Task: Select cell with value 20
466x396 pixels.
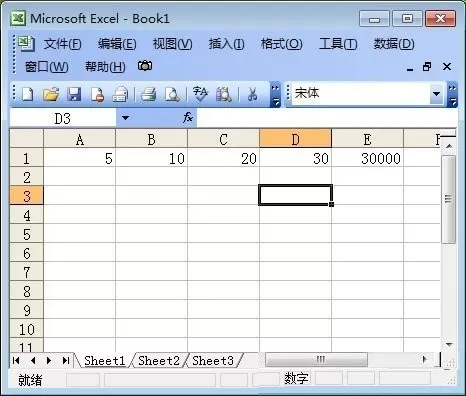Action: pyautogui.click(x=224, y=158)
